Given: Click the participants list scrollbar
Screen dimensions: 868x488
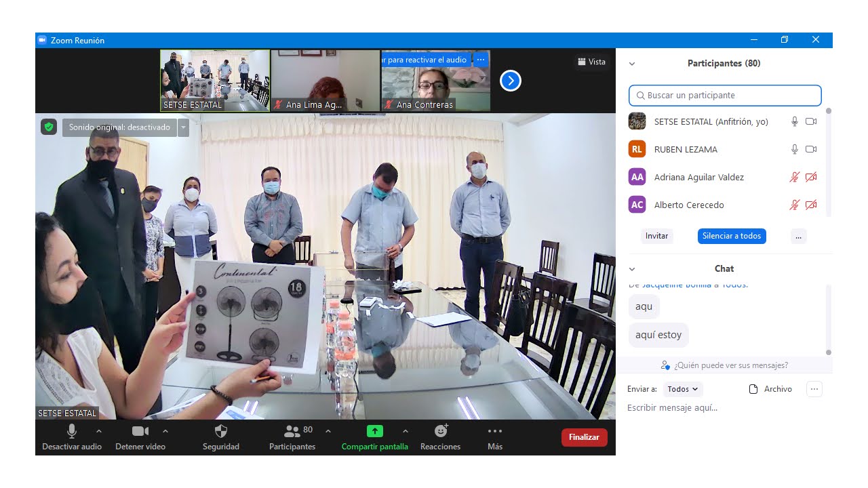Looking at the screenshot, I should [828, 162].
